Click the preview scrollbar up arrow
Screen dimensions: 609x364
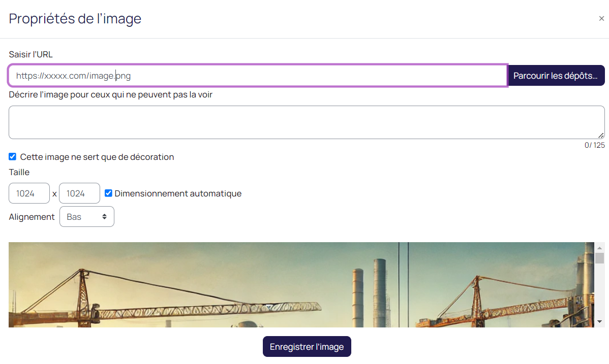click(x=600, y=247)
